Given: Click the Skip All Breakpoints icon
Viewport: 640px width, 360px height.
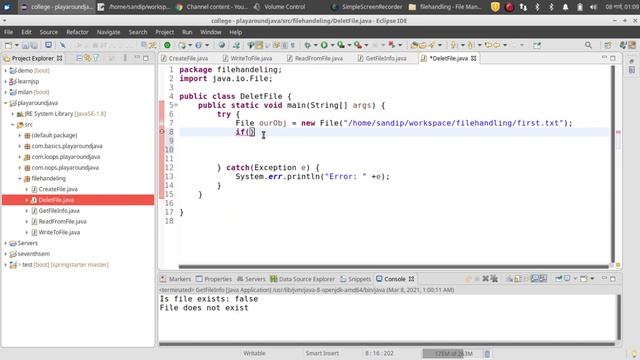Looking at the screenshot, I should (62, 45).
